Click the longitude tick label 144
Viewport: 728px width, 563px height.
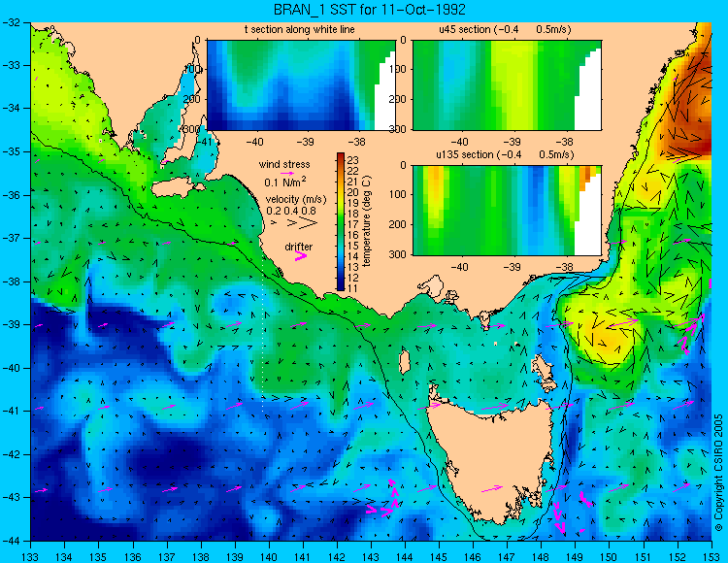click(x=405, y=557)
